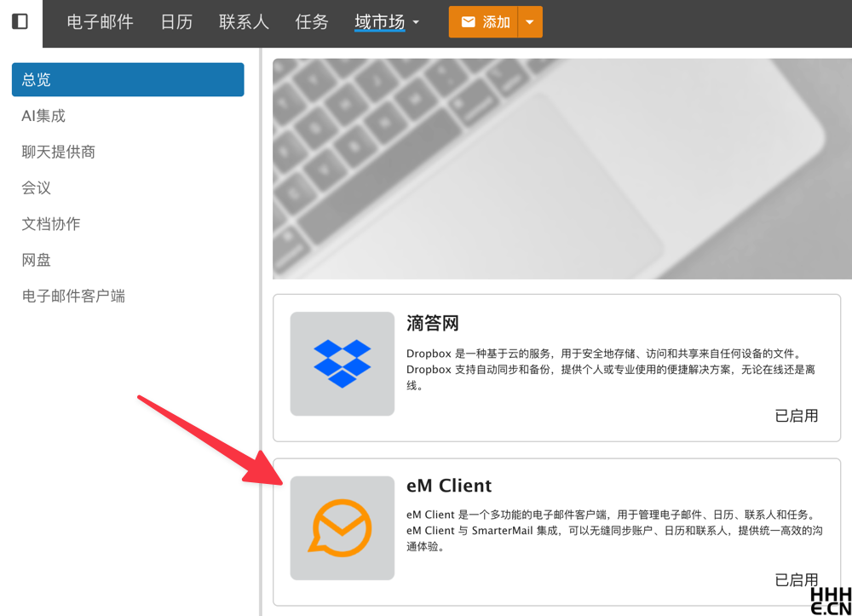The width and height of the screenshot is (852, 616).
Task: Open the 域市场 dropdown menu
Action: (387, 22)
